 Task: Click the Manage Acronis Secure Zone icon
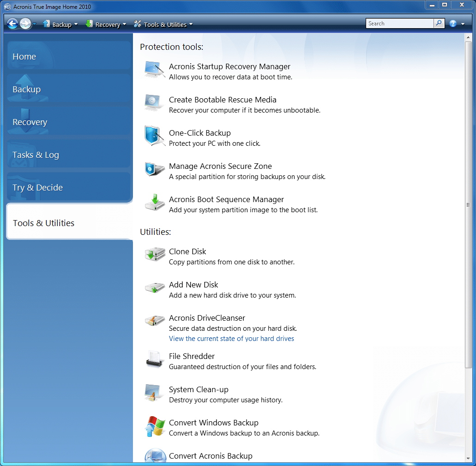coord(155,169)
